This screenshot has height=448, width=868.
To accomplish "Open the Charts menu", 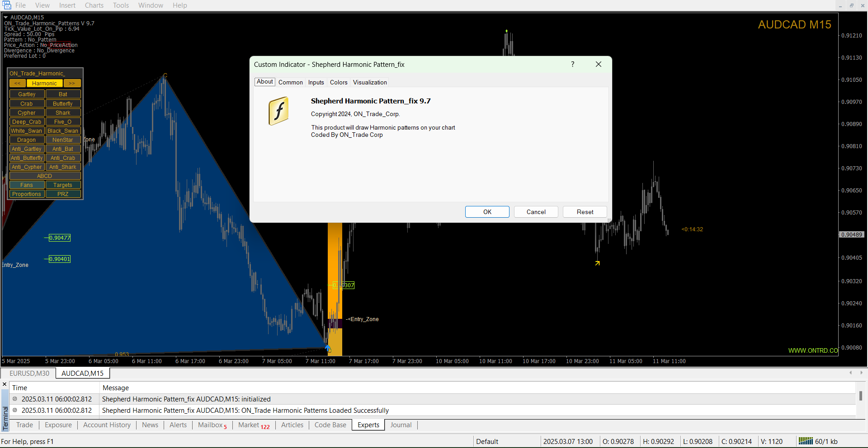I will pos(94,5).
